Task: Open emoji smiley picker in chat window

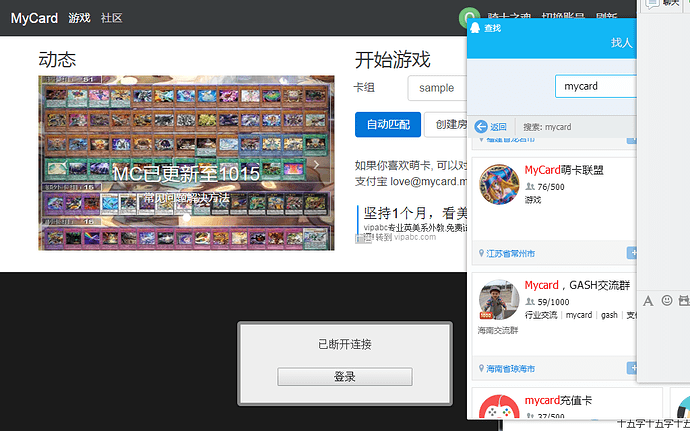Action: [667, 301]
